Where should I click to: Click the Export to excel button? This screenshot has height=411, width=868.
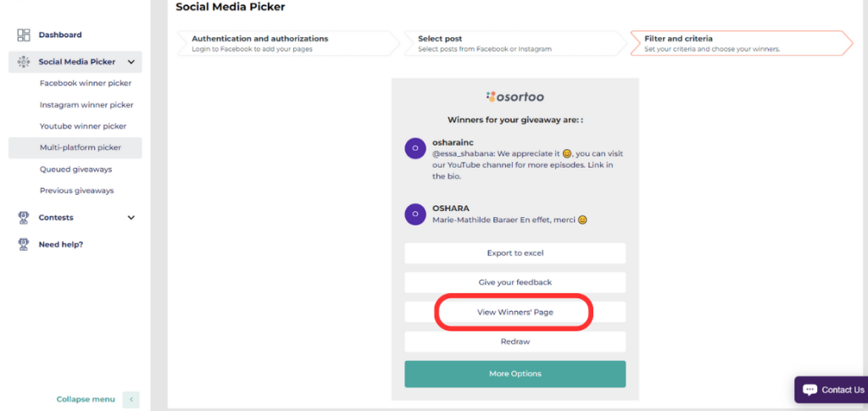(x=515, y=253)
